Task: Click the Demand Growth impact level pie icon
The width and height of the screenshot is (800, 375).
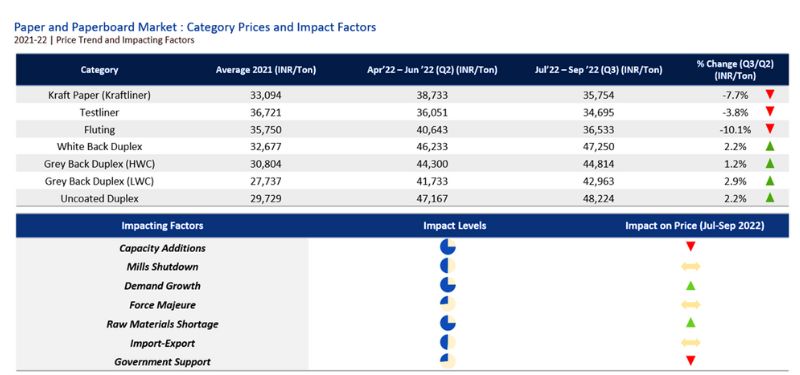Action: point(447,285)
